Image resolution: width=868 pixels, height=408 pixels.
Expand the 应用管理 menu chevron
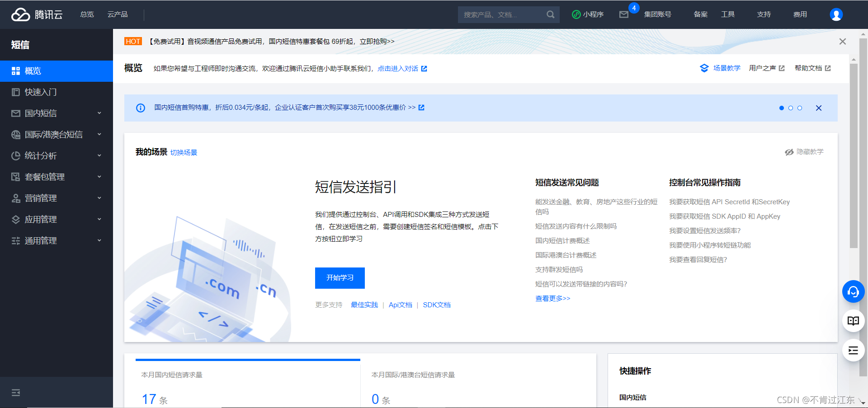coord(99,220)
